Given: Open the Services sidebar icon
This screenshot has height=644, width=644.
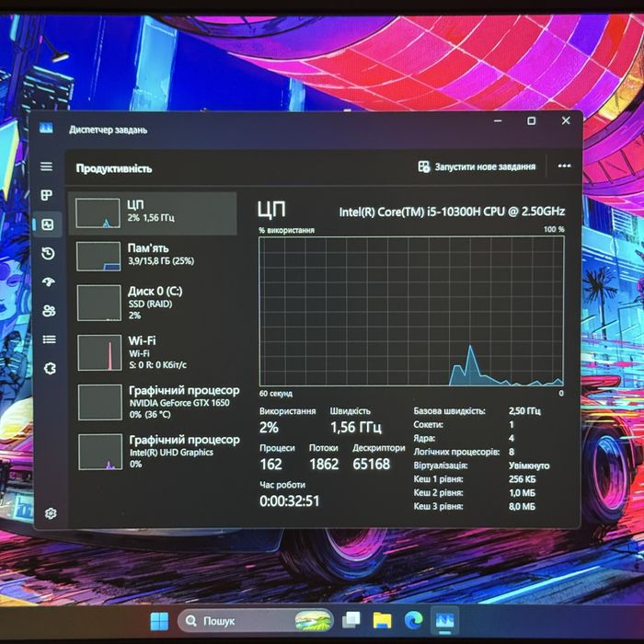Looking at the screenshot, I should [50, 368].
